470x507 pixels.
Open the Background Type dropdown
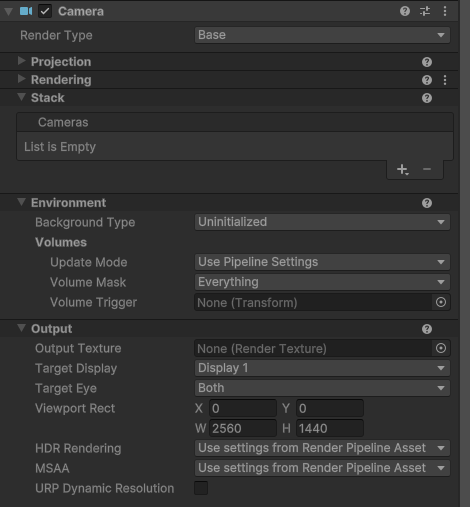pos(322,222)
